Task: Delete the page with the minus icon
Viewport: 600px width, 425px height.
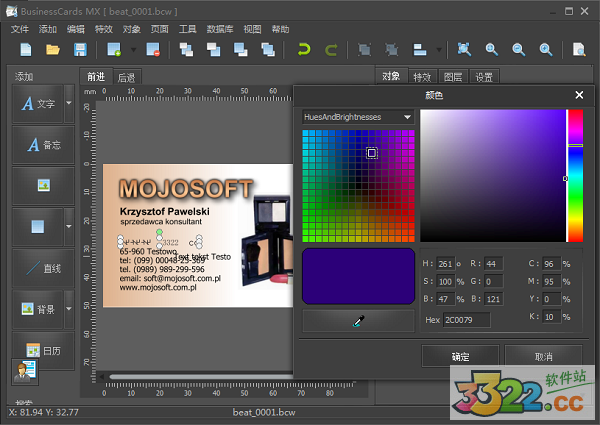Action: point(153,50)
